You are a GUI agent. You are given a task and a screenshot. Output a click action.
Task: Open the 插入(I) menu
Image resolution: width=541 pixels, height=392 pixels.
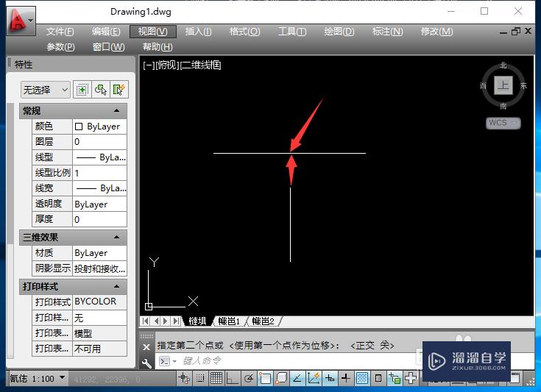(x=199, y=32)
